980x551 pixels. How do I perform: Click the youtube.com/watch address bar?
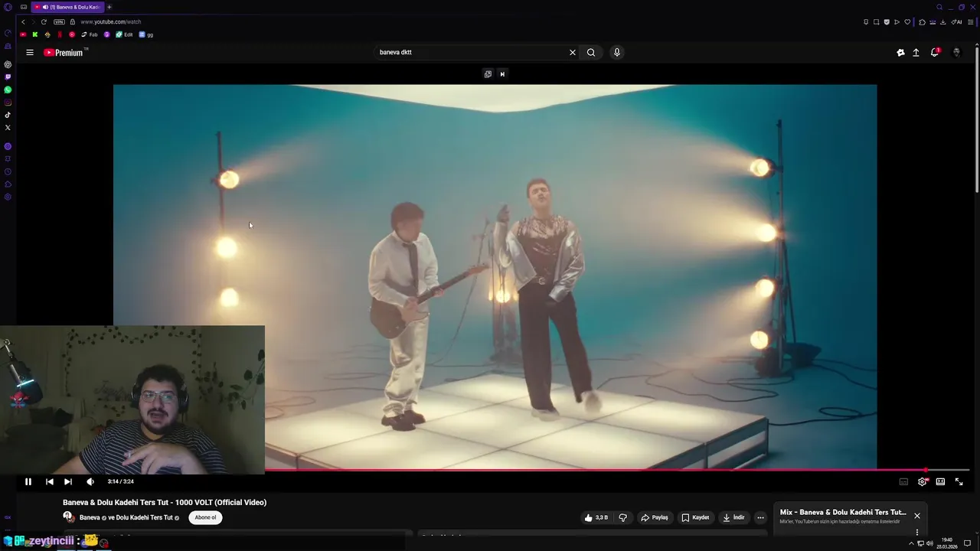[111, 21]
